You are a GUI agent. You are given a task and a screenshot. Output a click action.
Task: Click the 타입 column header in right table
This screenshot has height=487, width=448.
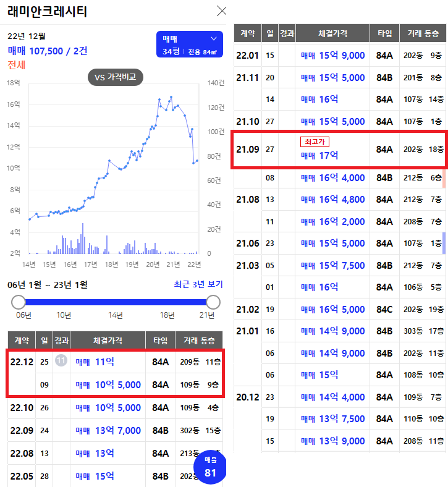click(385, 33)
